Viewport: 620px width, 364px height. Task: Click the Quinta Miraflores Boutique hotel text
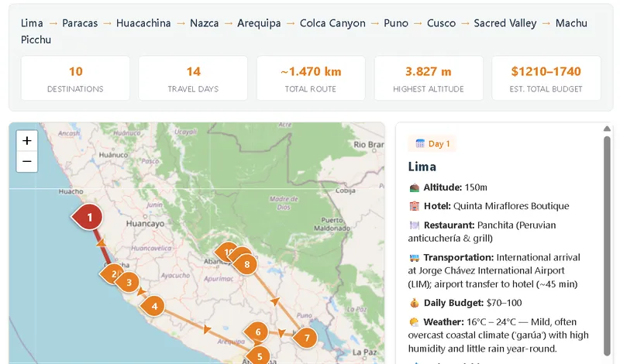pyautogui.click(x=511, y=206)
